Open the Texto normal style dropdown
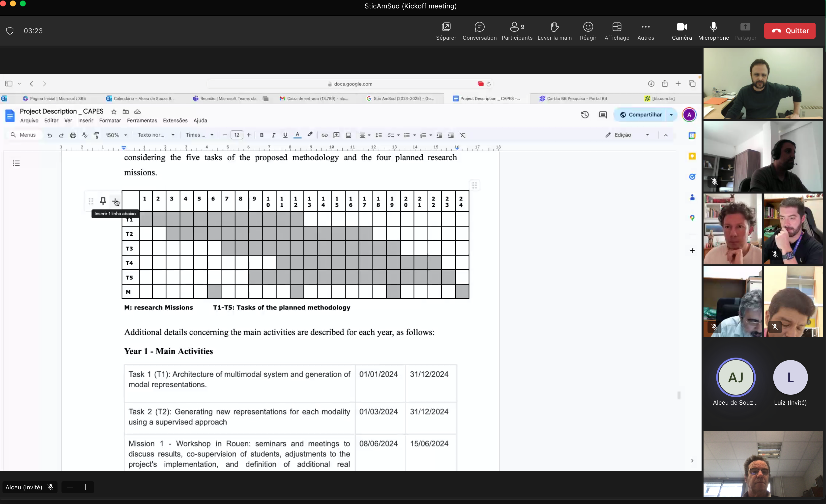The image size is (826, 504). pos(156,135)
